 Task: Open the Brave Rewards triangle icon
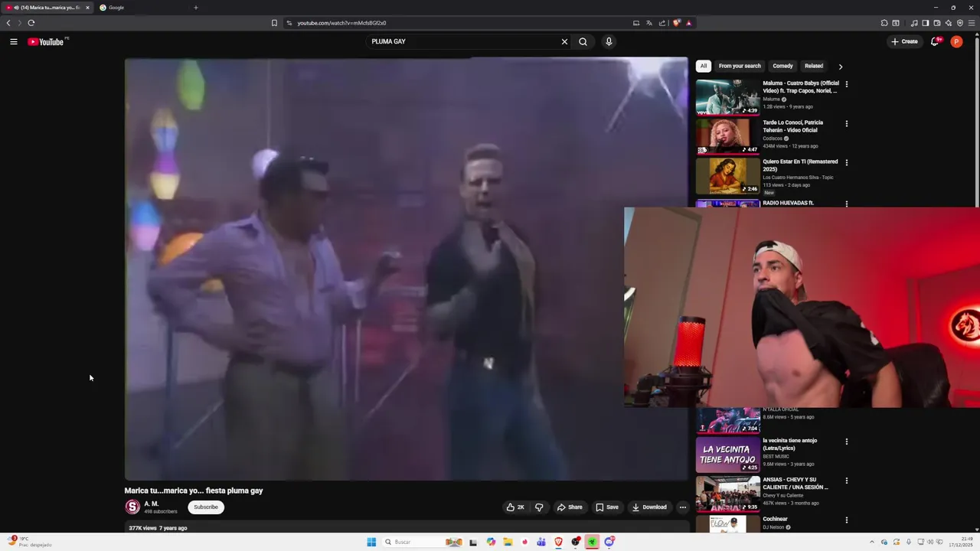(x=688, y=23)
